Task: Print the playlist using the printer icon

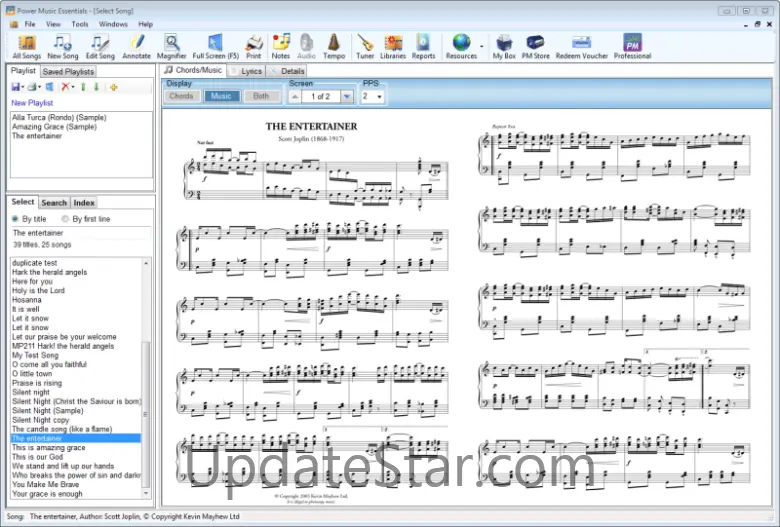Action: click(32, 87)
